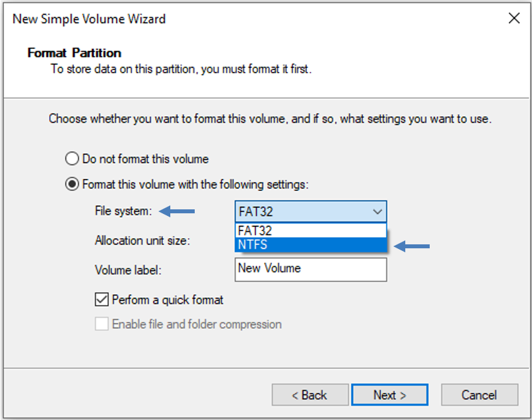The image size is (532, 420).
Task: Cancel the wizard
Action: pos(479,395)
